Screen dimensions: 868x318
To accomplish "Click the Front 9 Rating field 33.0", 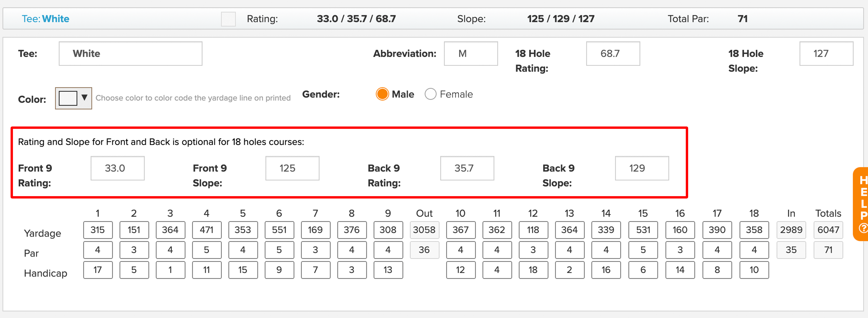I will (117, 168).
